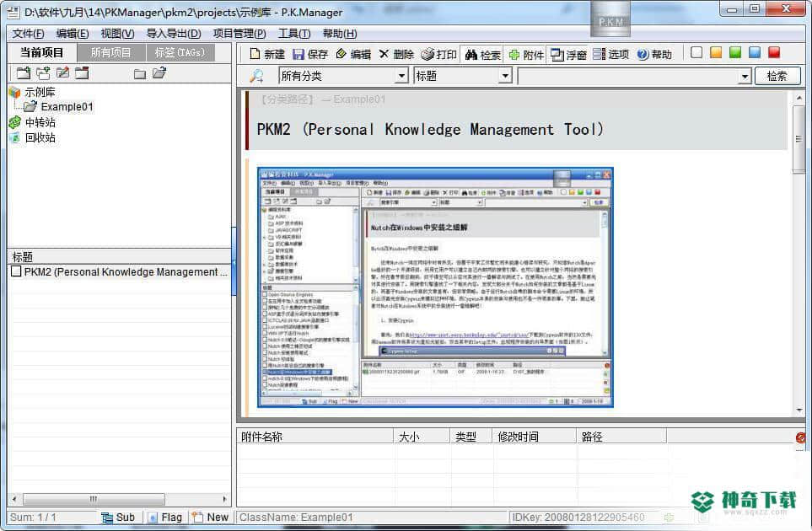The height and width of the screenshot is (531, 812).
Task: Open the 工具(T) menu
Action: [294, 34]
